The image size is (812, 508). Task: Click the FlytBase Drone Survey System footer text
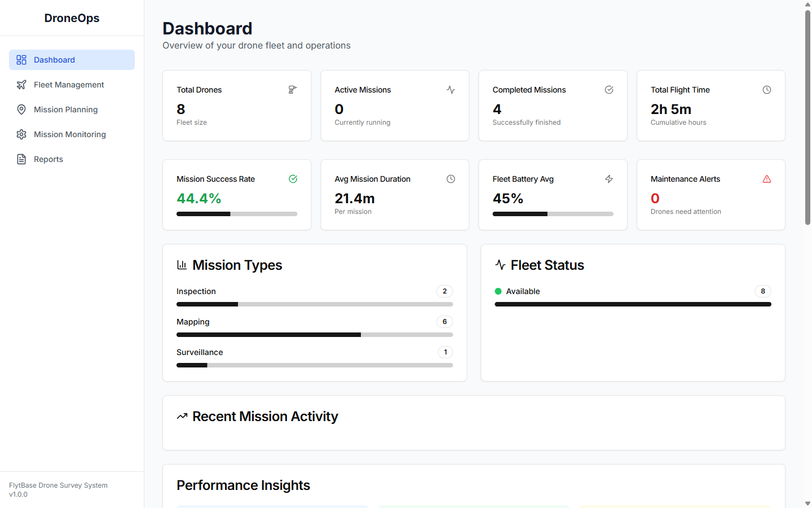(58, 485)
